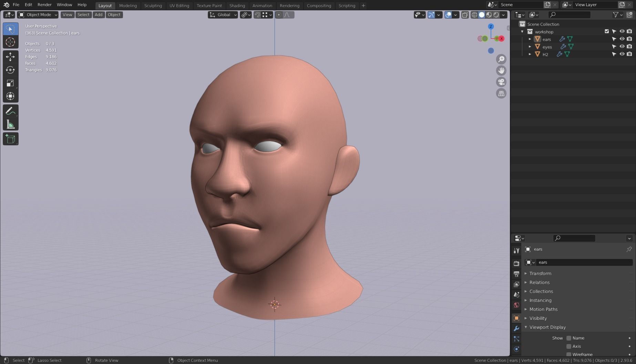The image size is (636, 364).
Task: Pin the ears properties panel
Action: (x=629, y=249)
